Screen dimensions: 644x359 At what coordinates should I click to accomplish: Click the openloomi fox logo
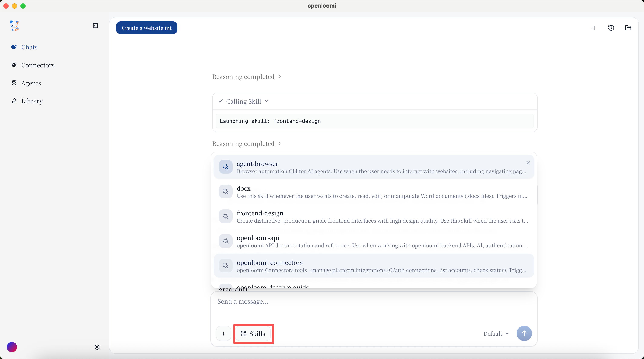(x=14, y=26)
